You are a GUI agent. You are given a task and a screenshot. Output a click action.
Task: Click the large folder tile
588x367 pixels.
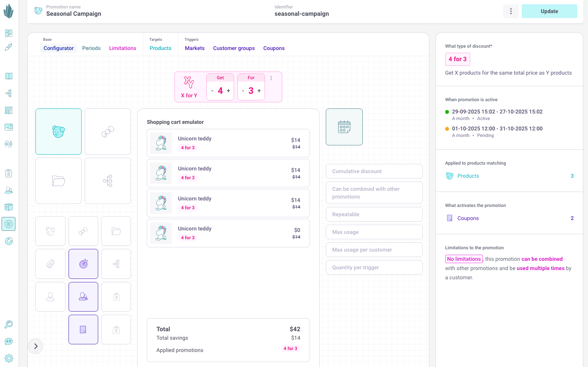pyautogui.click(x=59, y=181)
